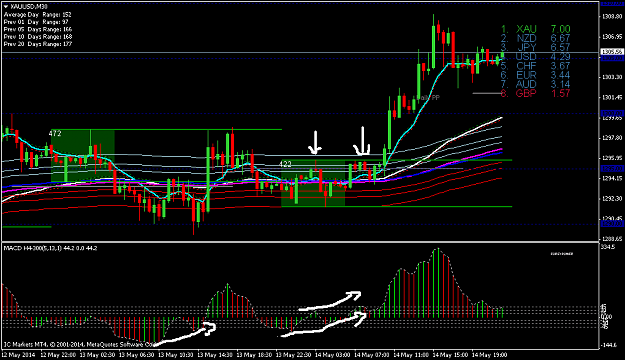Screen dimensions: 625x360
Task: Select the Prev 05 Days Range: 166 line
Action: pyautogui.click(x=38, y=29)
